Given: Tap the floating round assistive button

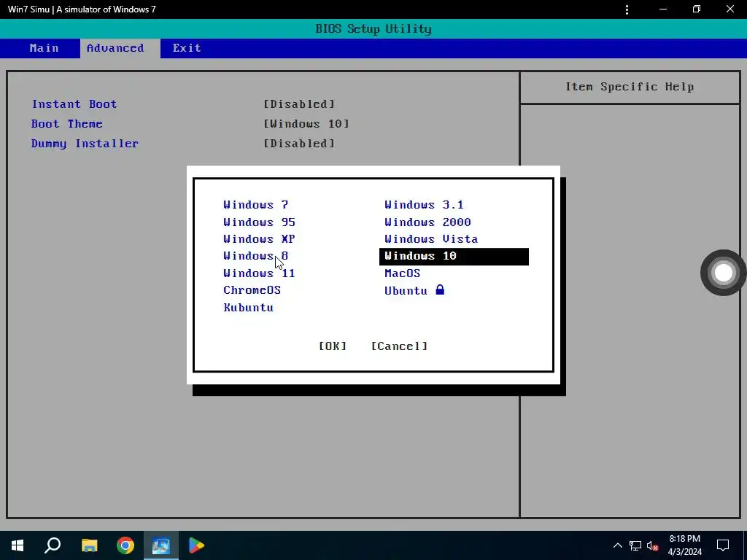Looking at the screenshot, I should [x=723, y=273].
